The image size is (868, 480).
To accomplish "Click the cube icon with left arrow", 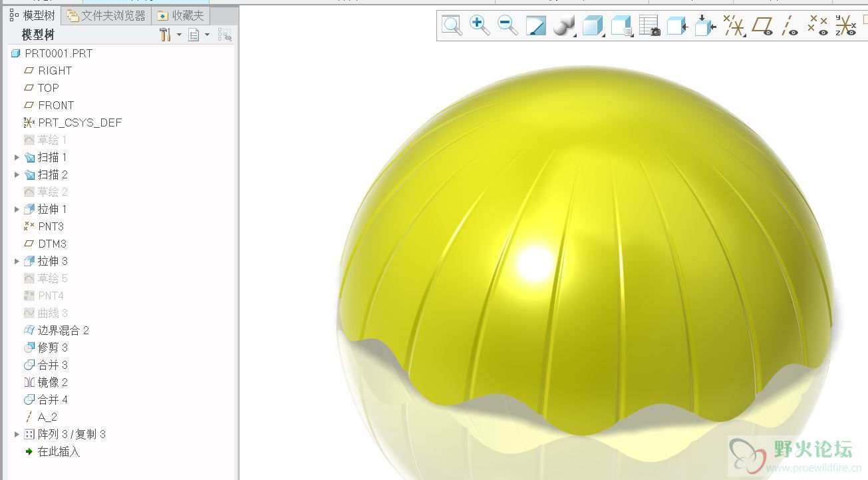I will 677,26.
